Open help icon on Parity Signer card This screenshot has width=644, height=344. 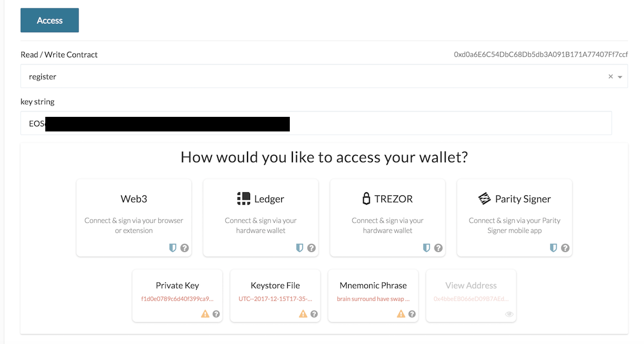[x=565, y=248]
